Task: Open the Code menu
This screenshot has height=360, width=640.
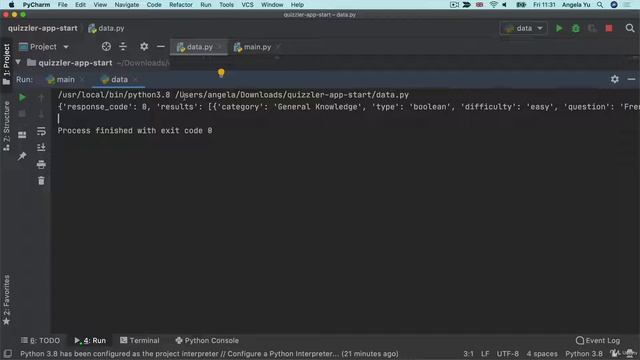Action: tap(154, 4)
